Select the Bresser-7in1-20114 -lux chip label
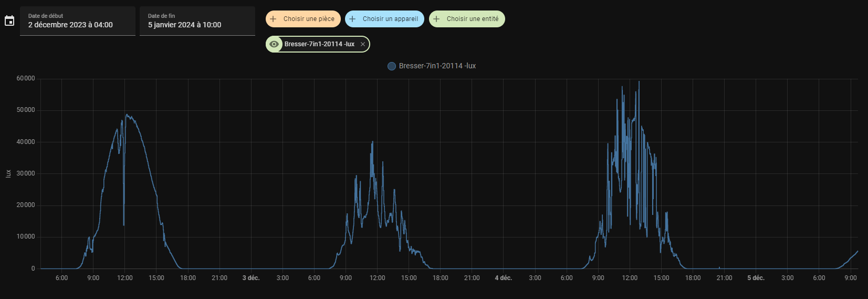This screenshot has height=299, width=868. tap(319, 44)
